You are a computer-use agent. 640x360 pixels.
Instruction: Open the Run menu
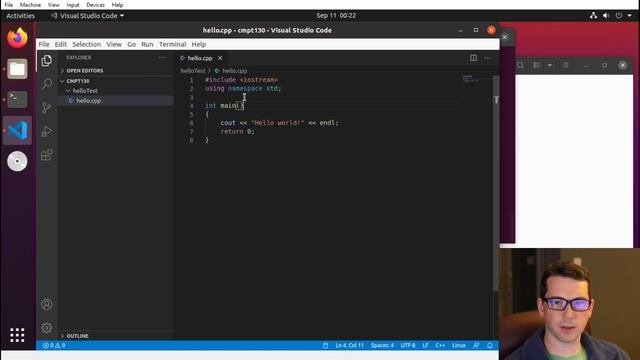tap(147, 44)
